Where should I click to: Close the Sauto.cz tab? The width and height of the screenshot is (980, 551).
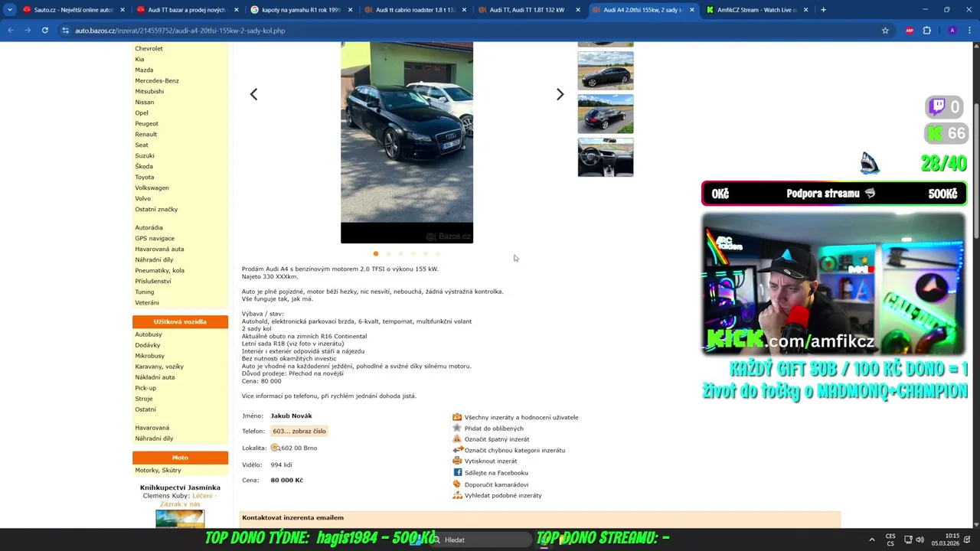click(x=122, y=10)
